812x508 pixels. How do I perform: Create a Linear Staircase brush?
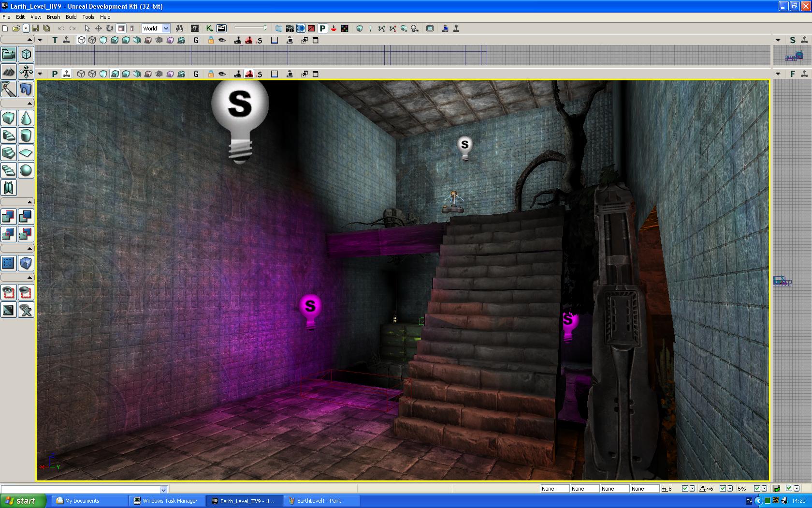9,153
